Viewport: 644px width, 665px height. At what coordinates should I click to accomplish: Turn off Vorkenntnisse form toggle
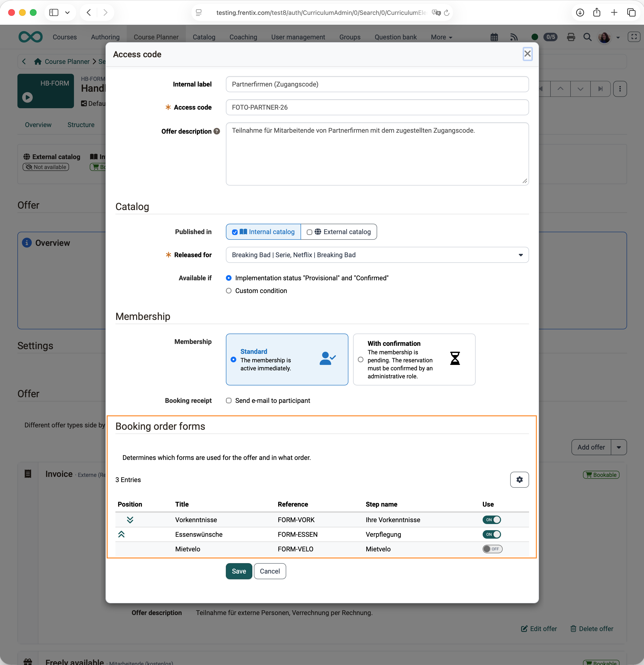(491, 520)
